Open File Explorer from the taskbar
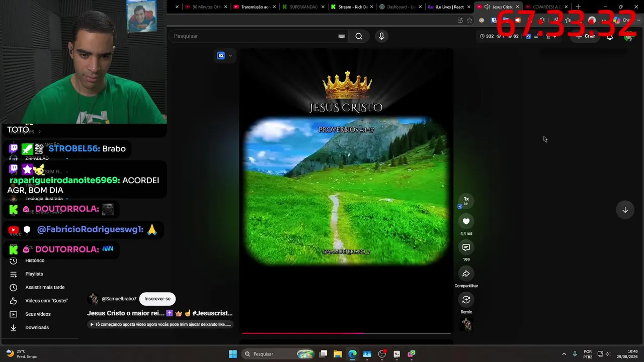 click(x=338, y=354)
